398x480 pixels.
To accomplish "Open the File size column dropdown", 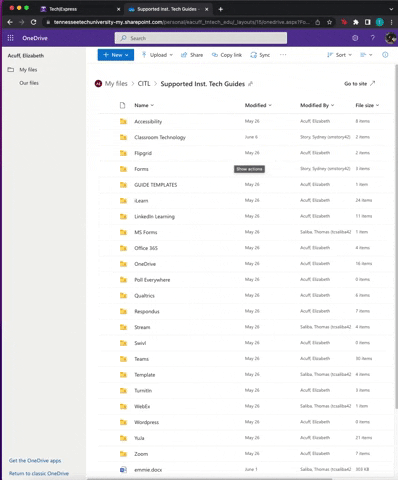I will (x=367, y=105).
